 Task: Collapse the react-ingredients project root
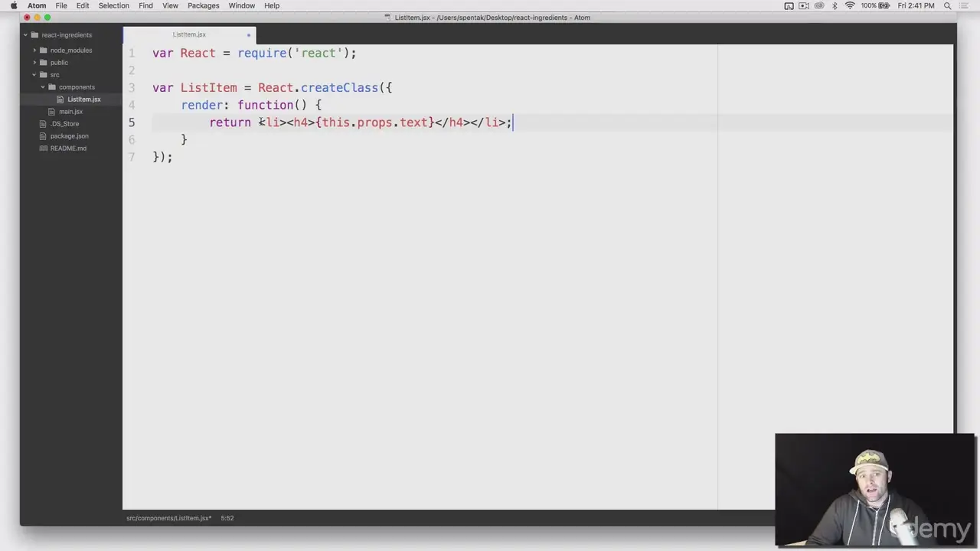point(25,35)
